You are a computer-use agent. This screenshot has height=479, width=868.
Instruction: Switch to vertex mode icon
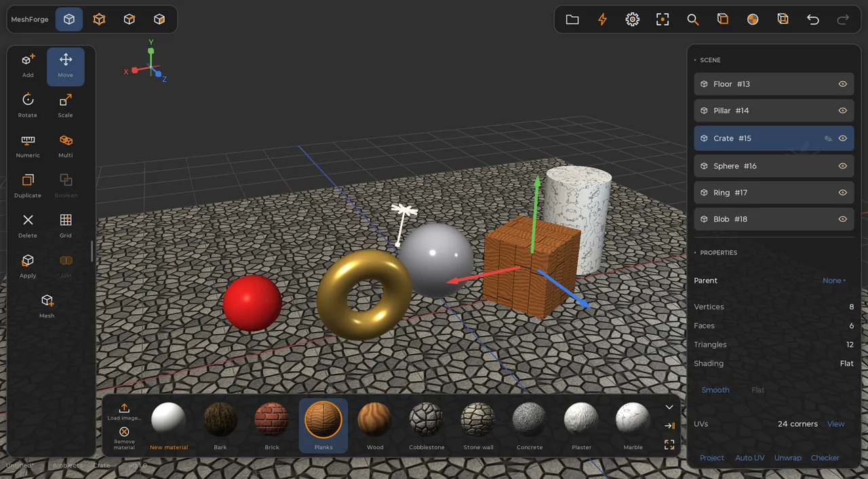99,20
